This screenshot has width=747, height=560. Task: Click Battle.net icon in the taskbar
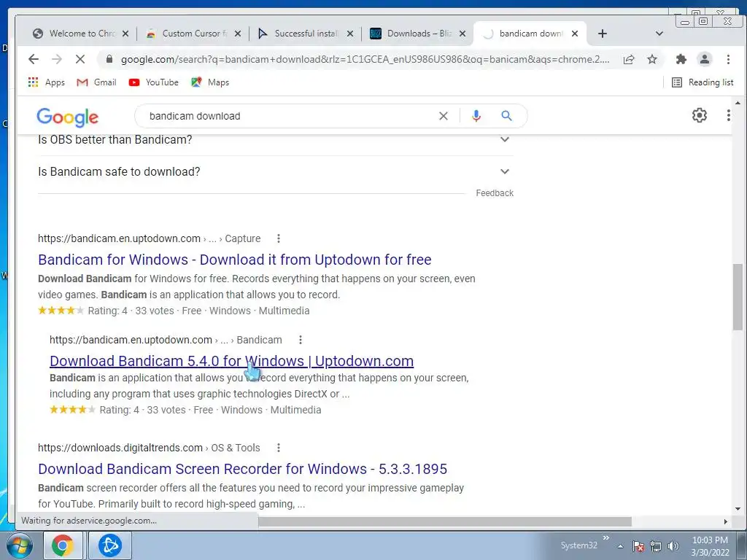click(x=109, y=545)
